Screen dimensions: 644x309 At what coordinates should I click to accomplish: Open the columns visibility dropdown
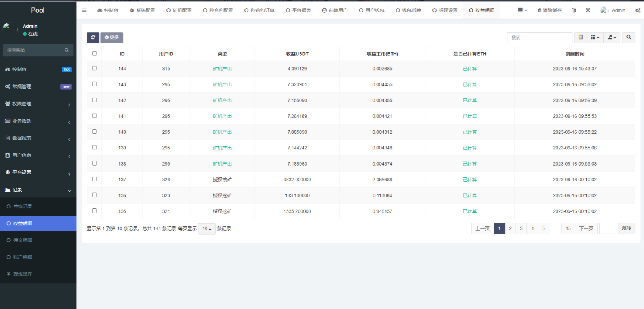point(595,37)
